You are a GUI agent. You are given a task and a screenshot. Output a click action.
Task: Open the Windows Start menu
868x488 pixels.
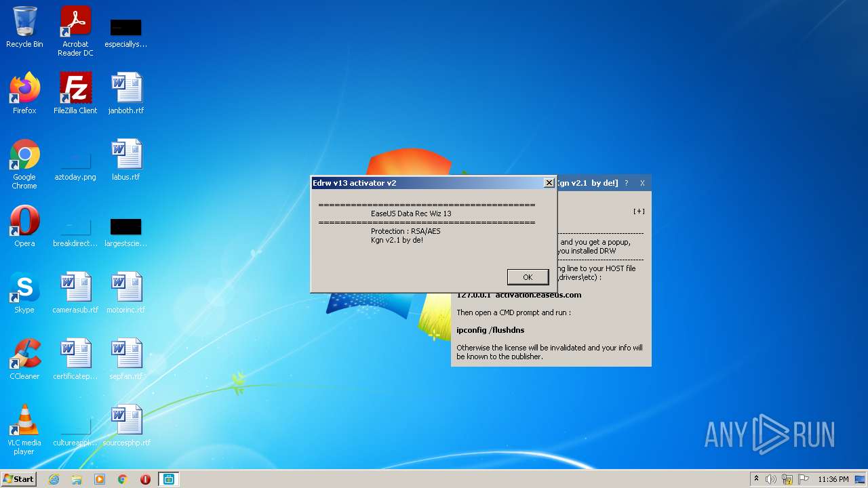[x=18, y=479]
